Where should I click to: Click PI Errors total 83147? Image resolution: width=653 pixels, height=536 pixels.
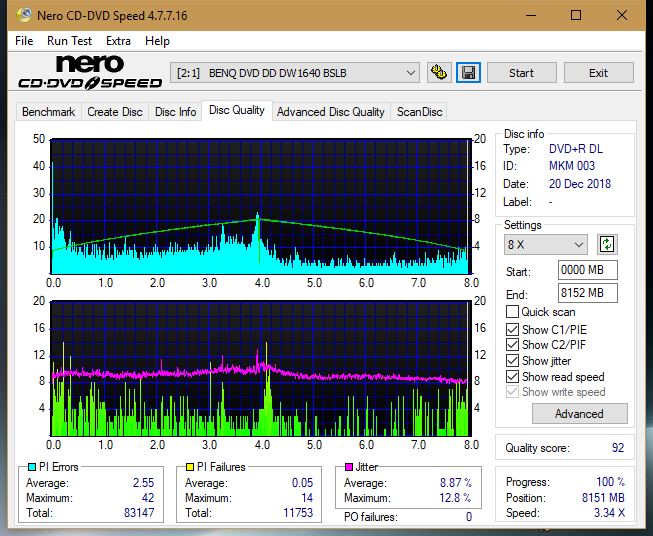(139, 512)
